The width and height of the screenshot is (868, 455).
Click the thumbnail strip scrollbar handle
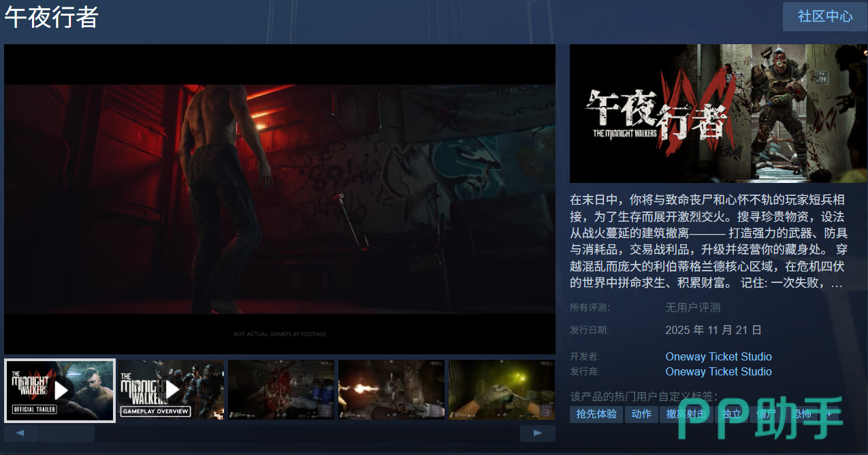click(x=67, y=433)
